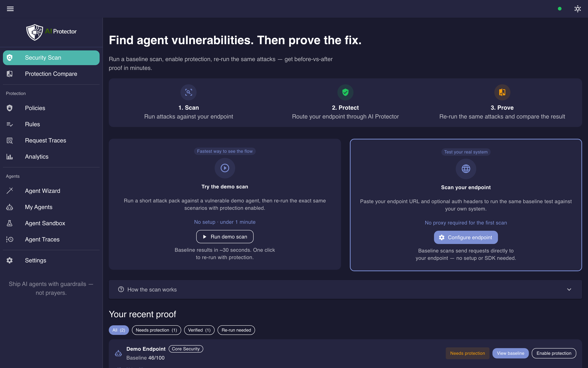Click the Try the demo scan heading
Viewport: 588px width, 368px height.
tap(225, 187)
